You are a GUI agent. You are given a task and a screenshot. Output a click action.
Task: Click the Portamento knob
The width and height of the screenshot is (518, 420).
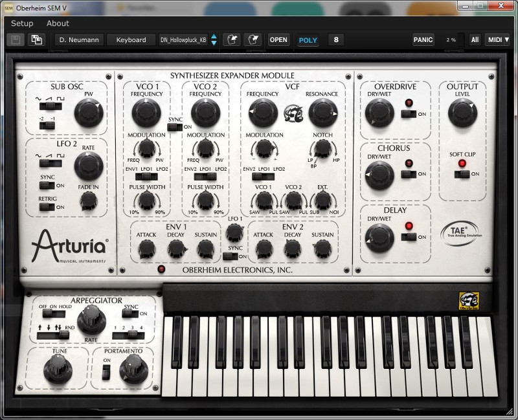[x=133, y=369]
